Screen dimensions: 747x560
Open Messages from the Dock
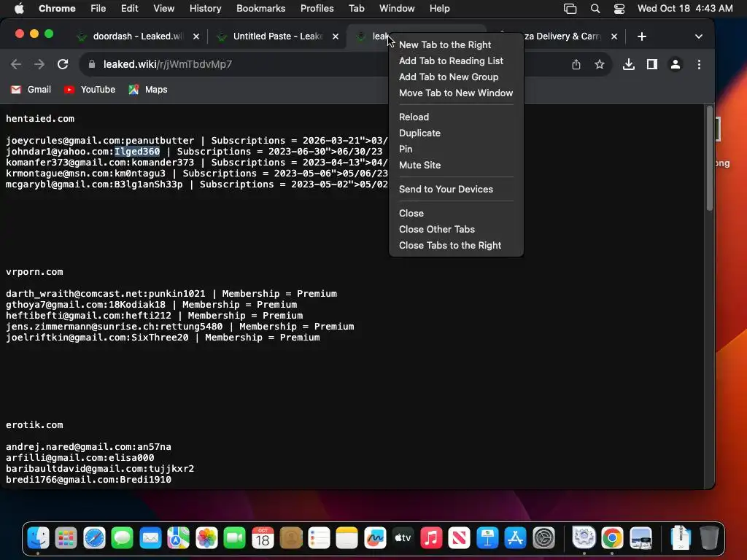coord(123,539)
